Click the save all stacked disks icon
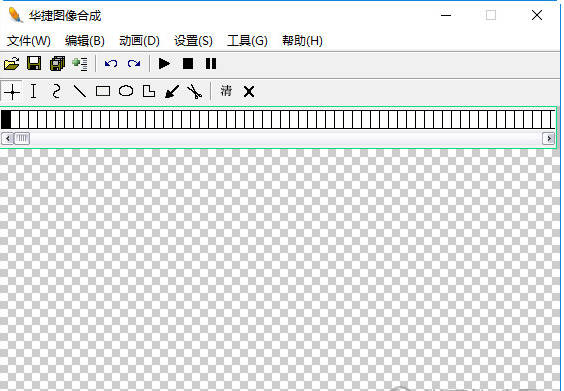564x391 pixels. (58, 64)
